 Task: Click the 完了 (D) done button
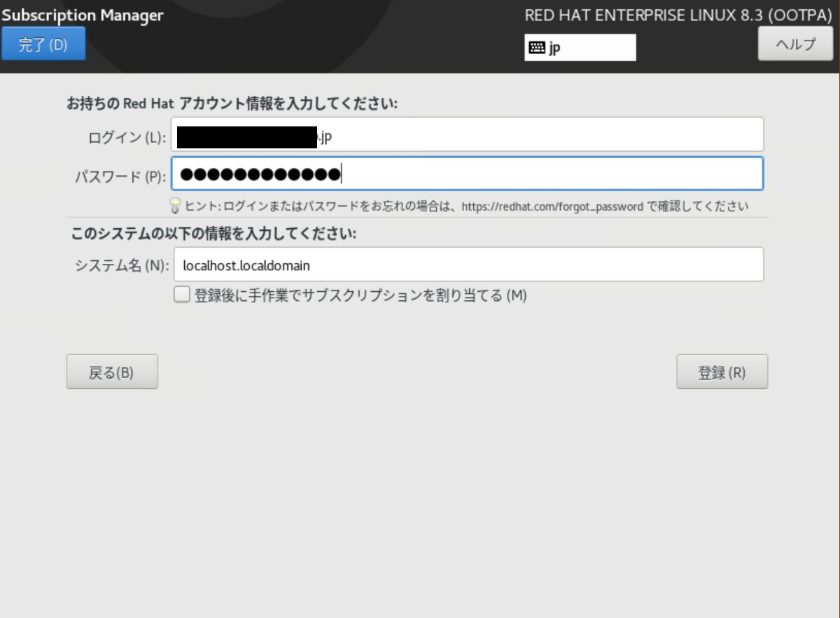click(x=43, y=44)
